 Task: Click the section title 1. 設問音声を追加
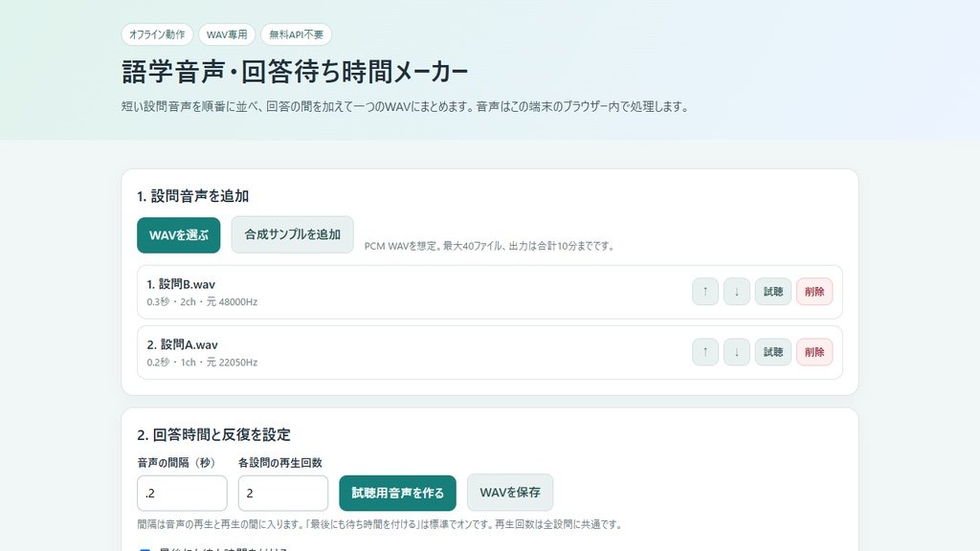point(193,196)
